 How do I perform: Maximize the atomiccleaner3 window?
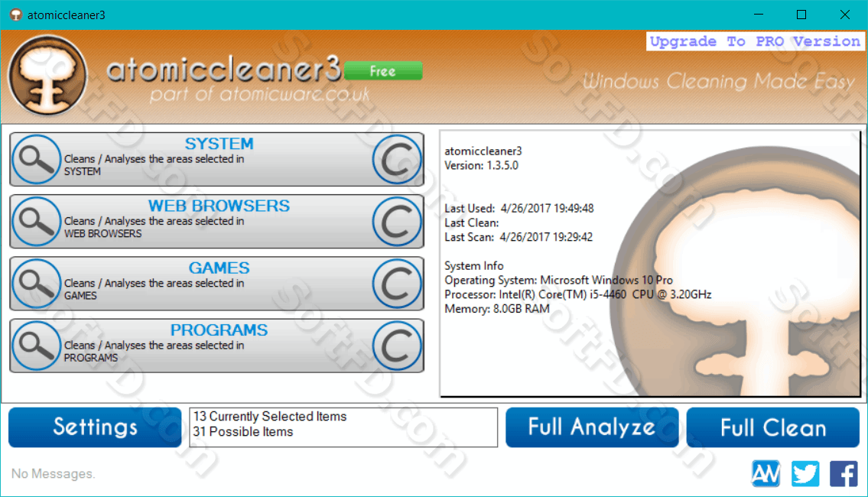point(801,15)
